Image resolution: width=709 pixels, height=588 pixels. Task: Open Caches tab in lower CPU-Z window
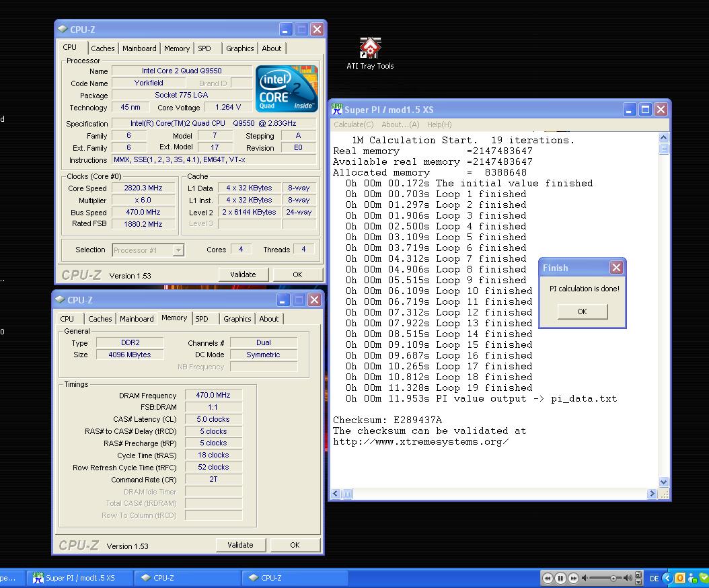(x=100, y=319)
